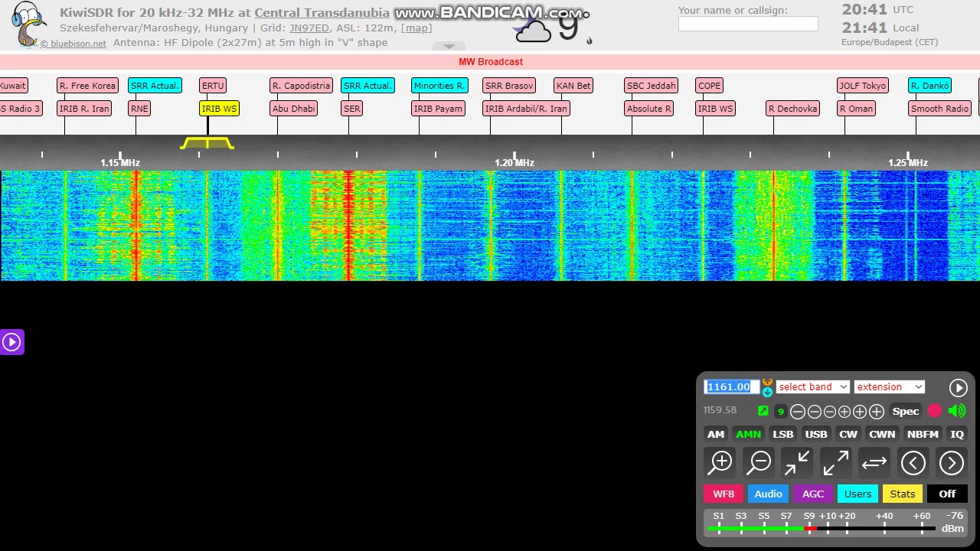Toggle the Spec spectrum display
The height and width of the screenshot is (551, 980).
[x=905, y=411]
